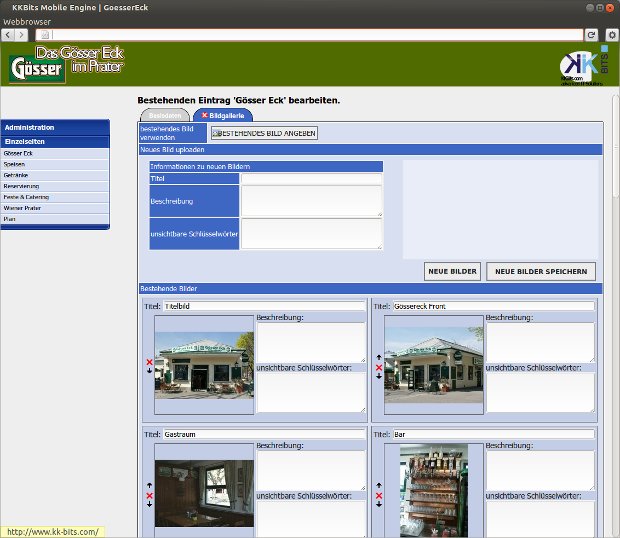Move the Gastraum image down
The width and height of the screenshot is (620, 538).
tap(149, 504)
